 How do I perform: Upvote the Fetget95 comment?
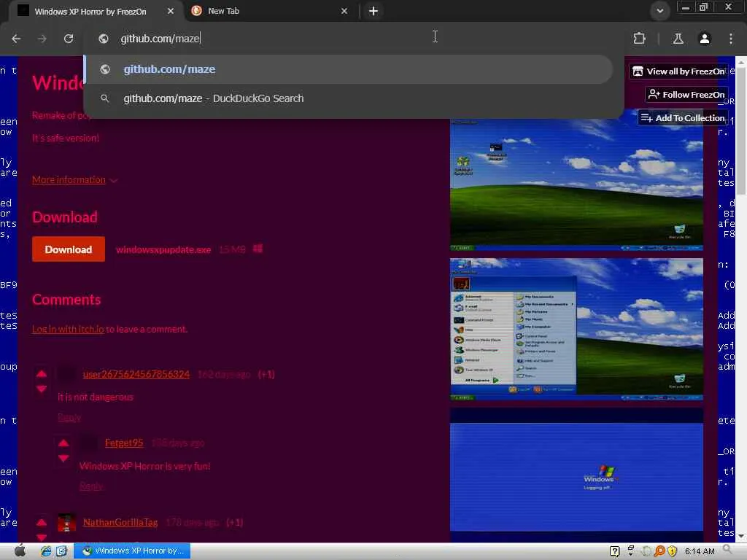tap(63, 443)
